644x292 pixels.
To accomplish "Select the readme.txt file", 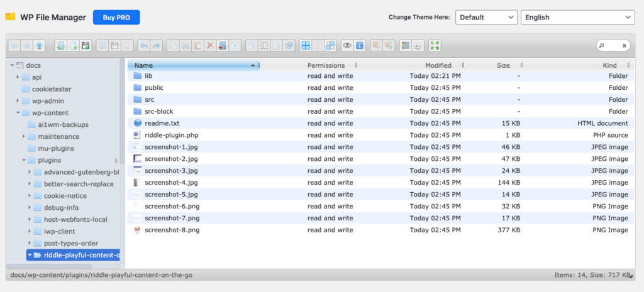I will coord(380,123).
